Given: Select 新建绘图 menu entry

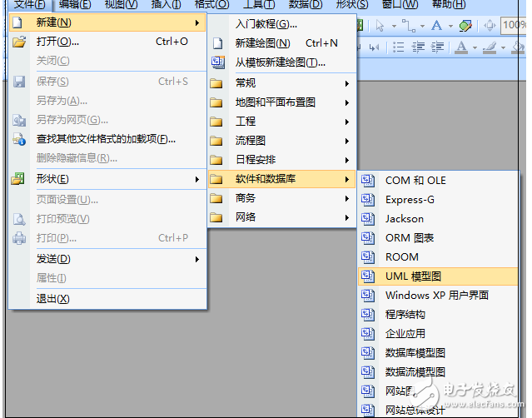Looking at the screenshot, I should click(x=263, y=42).
